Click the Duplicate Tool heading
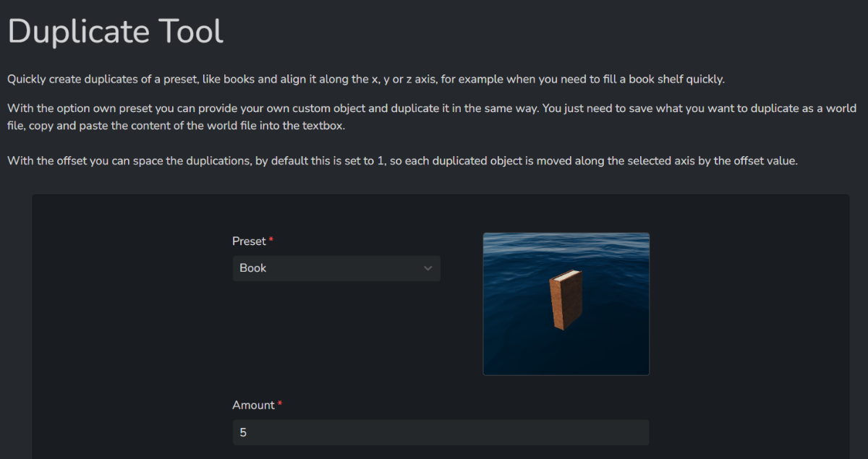 click(x=116, y=31)
